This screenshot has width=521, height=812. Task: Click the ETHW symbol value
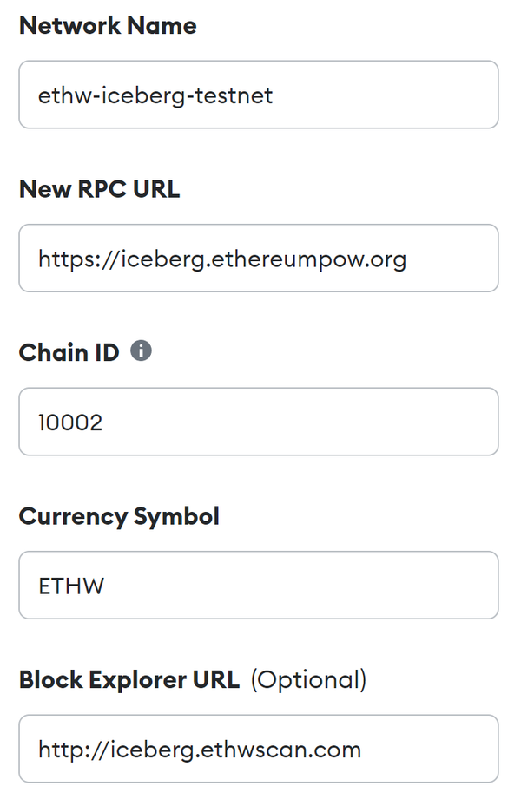71,586
